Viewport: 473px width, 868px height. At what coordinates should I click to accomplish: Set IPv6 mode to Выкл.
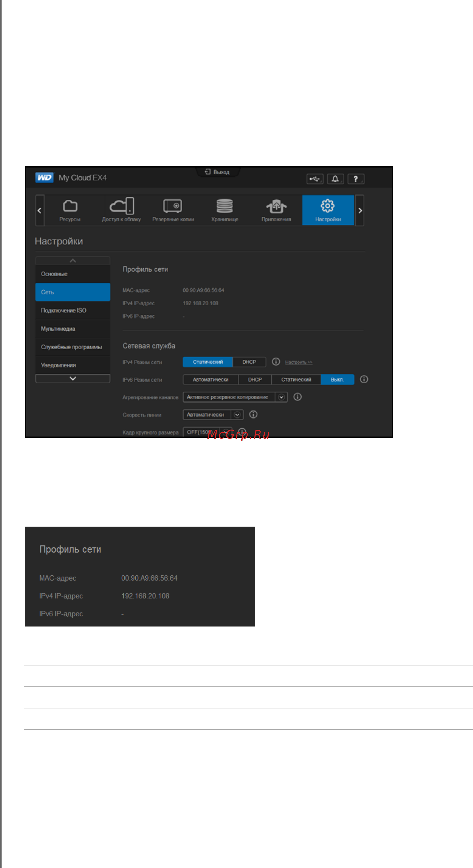click(x=337, y=379)
